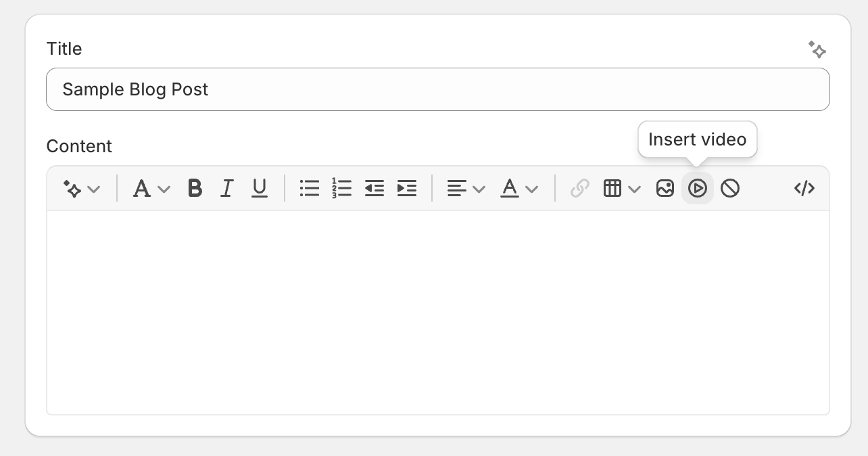868x456 pixels.
Task: Click the Title input field
Action: click(x=437, y=89)
